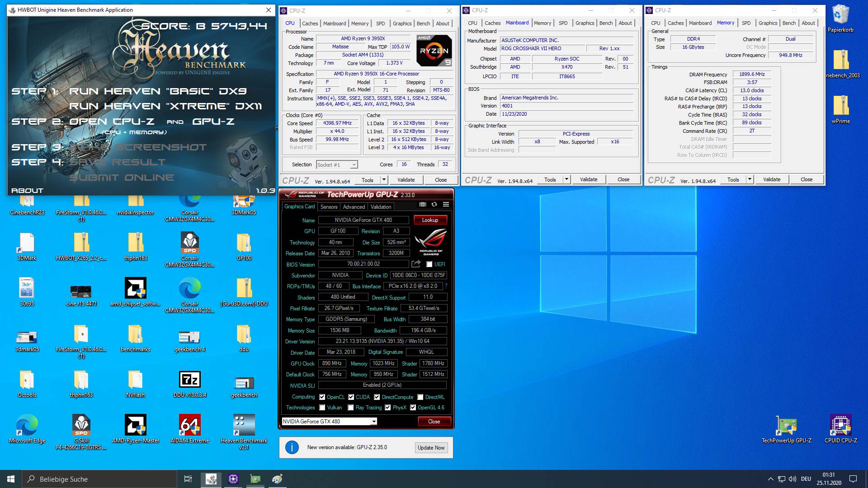Switch to Sensors tab in GPU-Z
Viewport: 868px width, 488px height.
tap(329, 207)
